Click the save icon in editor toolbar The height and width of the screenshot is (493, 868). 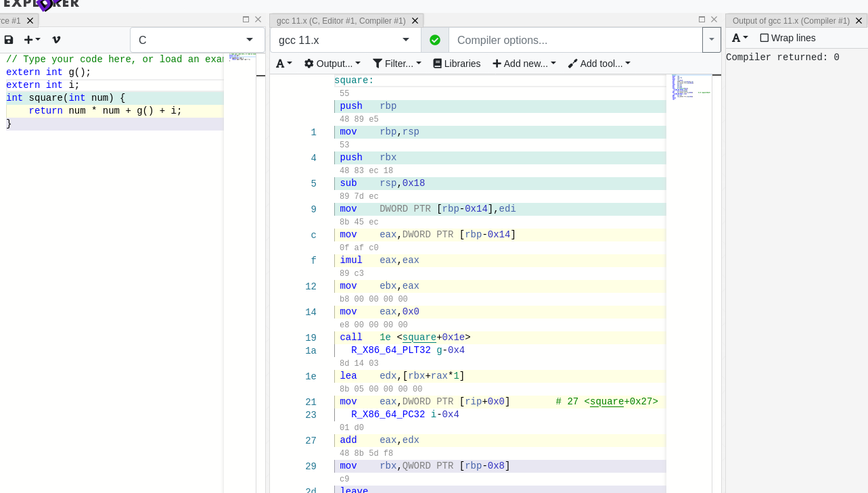[x=9, y=40]
